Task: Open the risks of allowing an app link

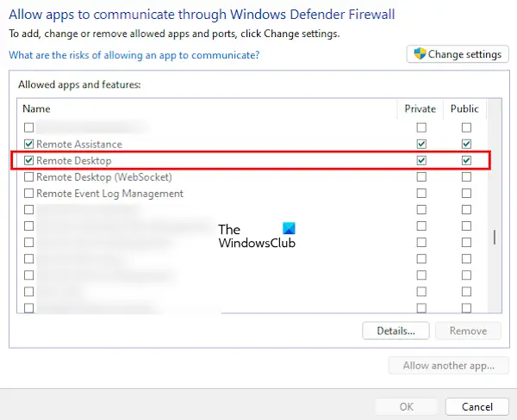Action: pos(134,55)
